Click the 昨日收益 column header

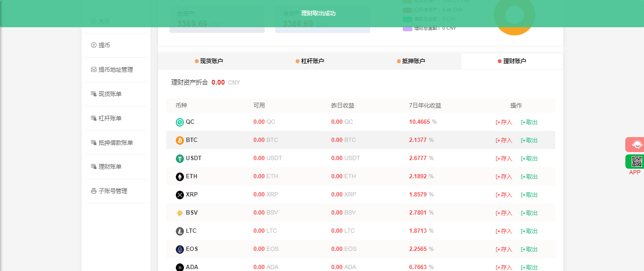(343, 106)
